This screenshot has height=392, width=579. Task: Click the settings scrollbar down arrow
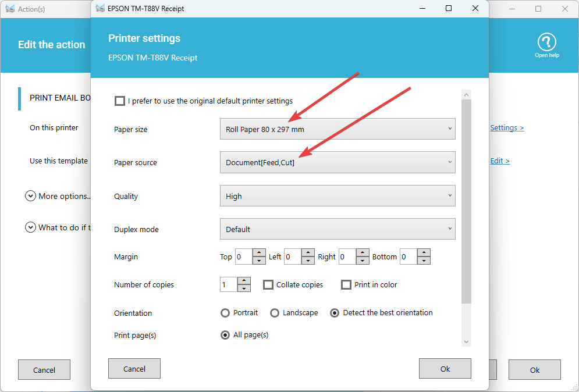point(466,342)
